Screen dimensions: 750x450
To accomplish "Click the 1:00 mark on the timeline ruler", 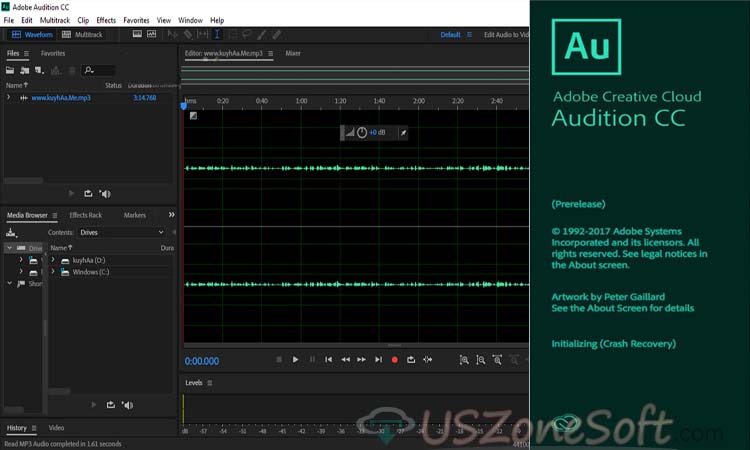I will pos(301,101).
